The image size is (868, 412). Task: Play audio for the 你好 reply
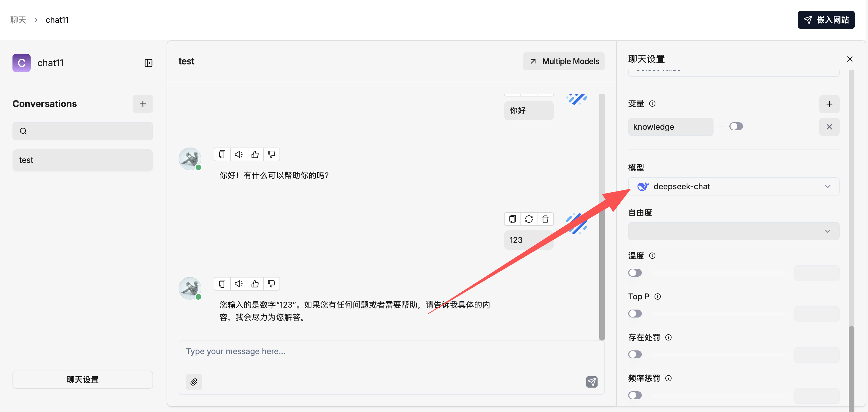click(239, 154)
